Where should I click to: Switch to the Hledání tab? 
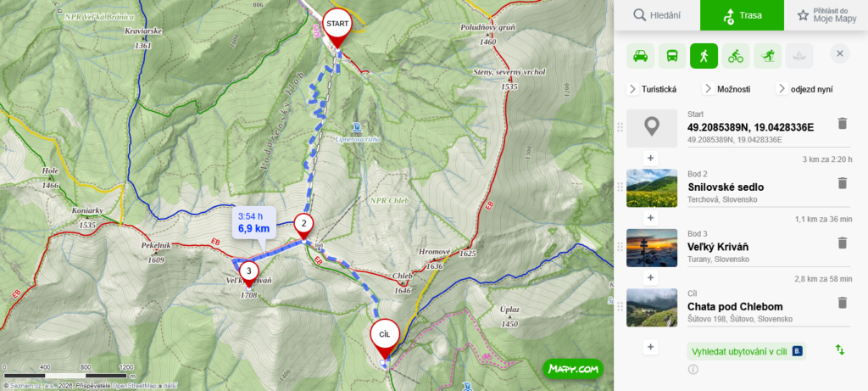coord(657,15)
